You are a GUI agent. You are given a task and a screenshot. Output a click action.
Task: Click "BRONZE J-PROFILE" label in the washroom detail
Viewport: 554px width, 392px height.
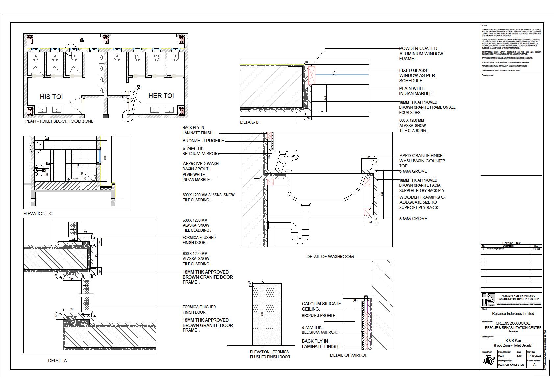(204, 141)
